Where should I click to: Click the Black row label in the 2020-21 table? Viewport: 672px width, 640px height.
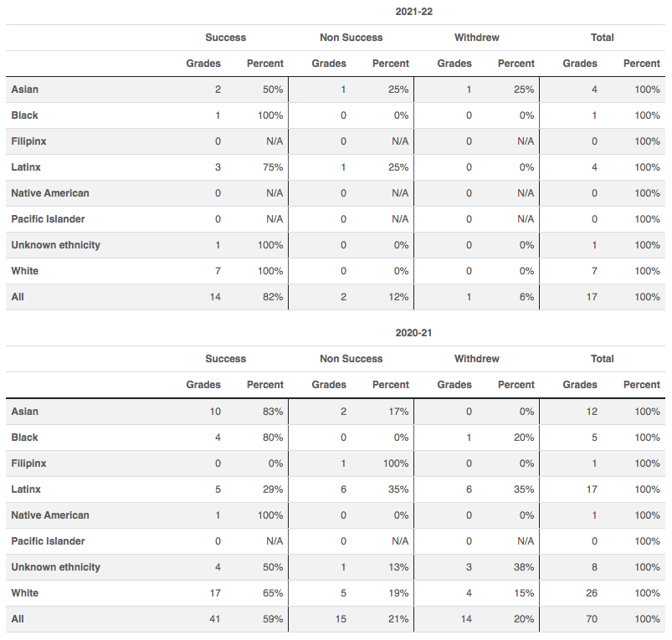(25, 438)
